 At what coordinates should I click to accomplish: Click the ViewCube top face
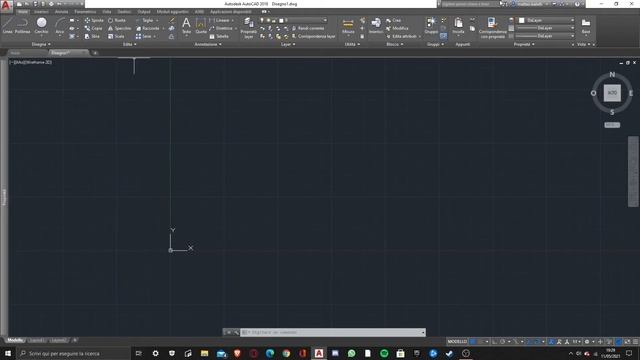[x=612, y=93]
